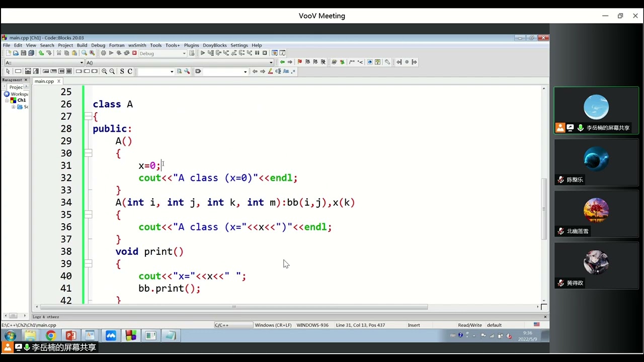Click the Open file toolbar icon

pyautogui.click(x=16, y=53)
